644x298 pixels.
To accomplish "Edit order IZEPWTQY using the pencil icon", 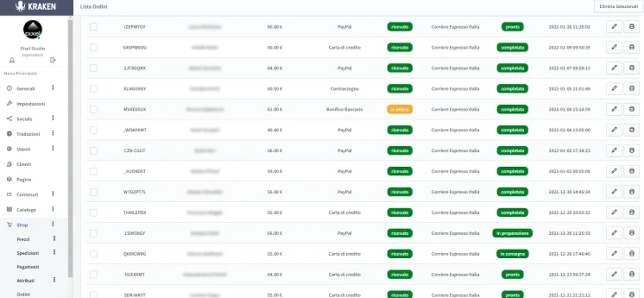I will coord(614,26).
